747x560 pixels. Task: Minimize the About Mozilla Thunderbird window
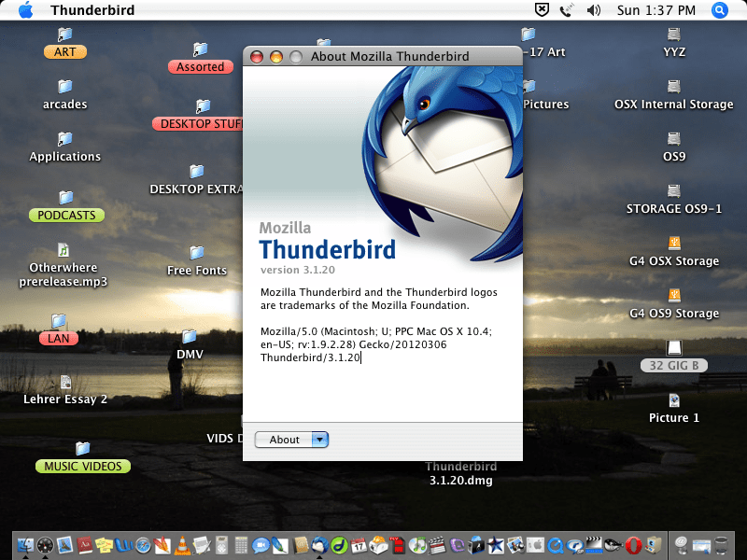tap(276, 57)
